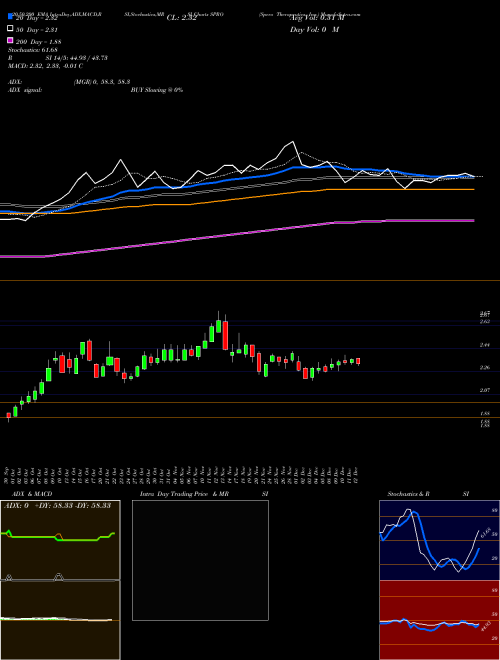
Task: Click the 61.68 value in Stochastics panel
Action: click(x=484, y=533)
